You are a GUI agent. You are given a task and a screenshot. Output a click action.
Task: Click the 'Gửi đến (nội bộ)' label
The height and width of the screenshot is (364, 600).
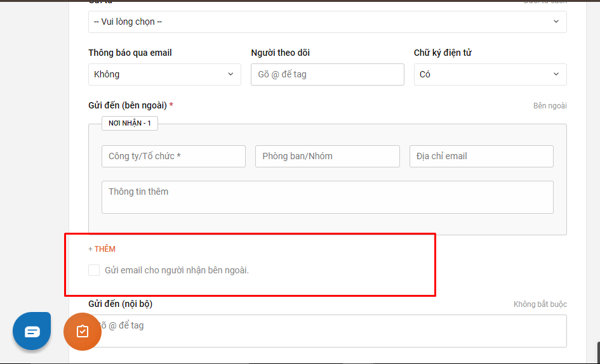pyautogui.click(x=120, y=304)
